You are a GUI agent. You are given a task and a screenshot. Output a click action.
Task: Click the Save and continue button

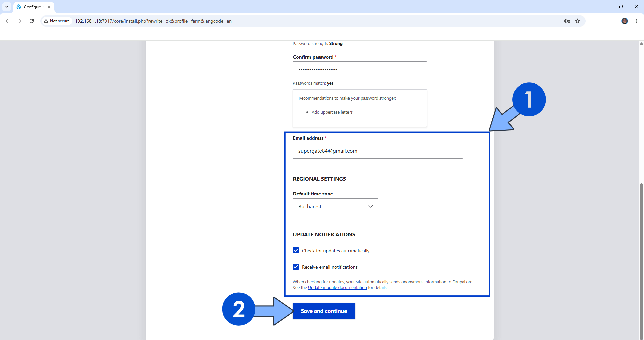[323, 311]
